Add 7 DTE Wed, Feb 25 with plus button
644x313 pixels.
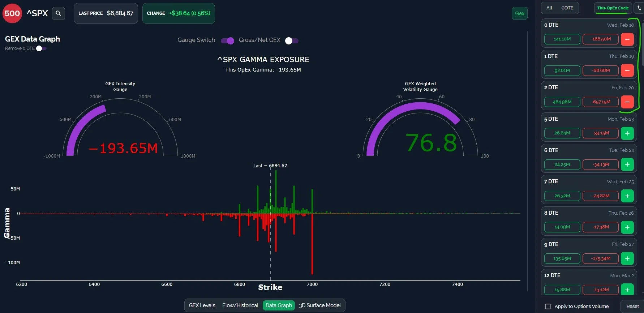tap(627, 196)
